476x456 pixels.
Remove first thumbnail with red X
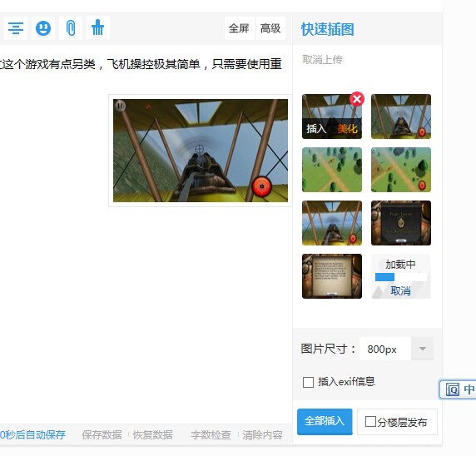click(357, 99)
